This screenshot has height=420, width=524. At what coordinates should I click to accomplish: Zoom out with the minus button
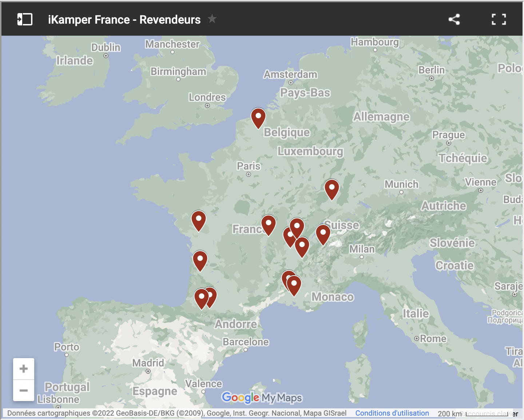24,391
